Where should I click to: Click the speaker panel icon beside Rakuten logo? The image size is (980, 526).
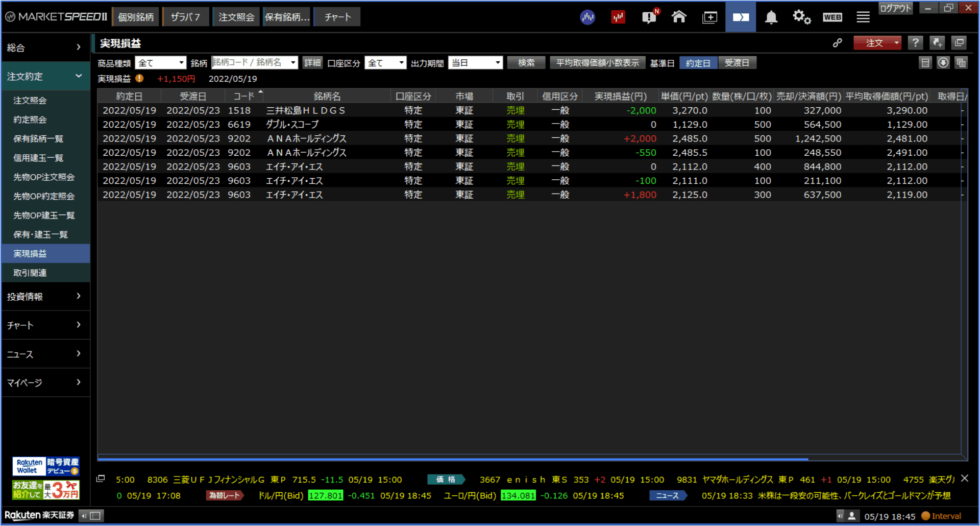(92, 516)
